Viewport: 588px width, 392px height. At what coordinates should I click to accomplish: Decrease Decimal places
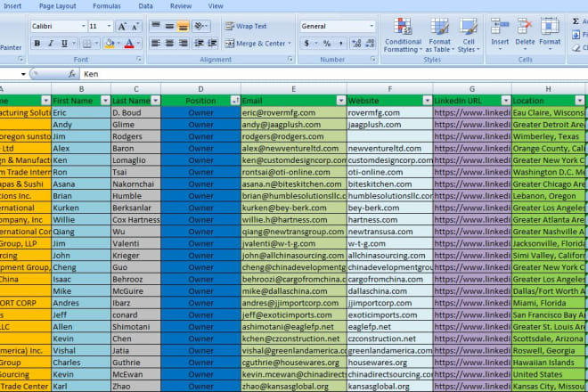(x=370, y=44)
